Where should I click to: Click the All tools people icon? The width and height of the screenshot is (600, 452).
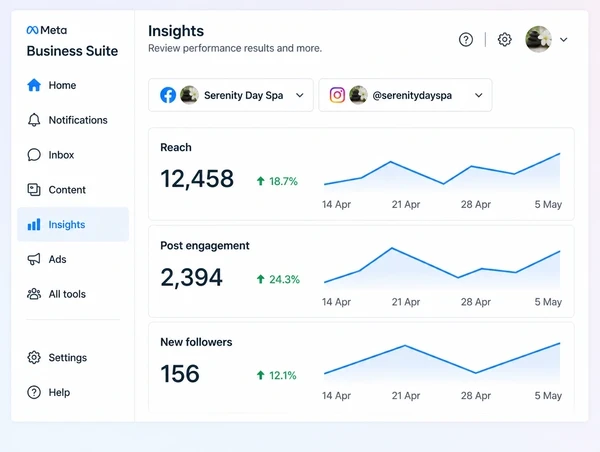click(34, 294)
